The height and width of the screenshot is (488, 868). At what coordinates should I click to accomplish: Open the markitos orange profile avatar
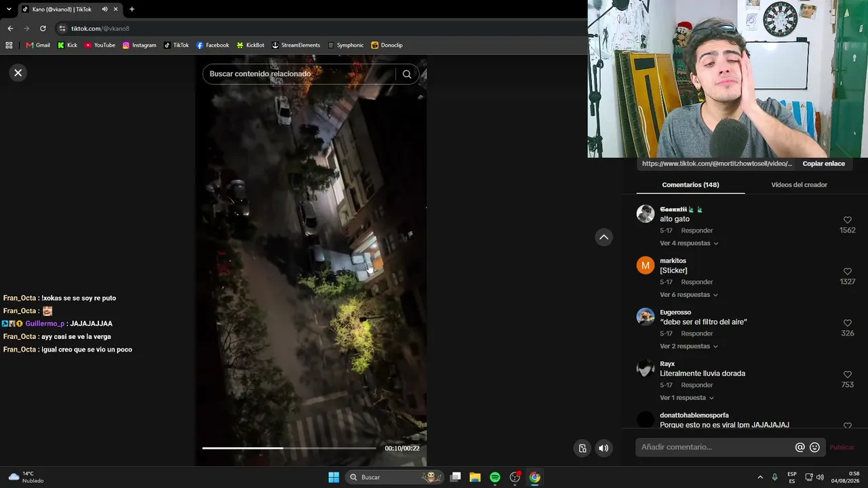[646, 265]
